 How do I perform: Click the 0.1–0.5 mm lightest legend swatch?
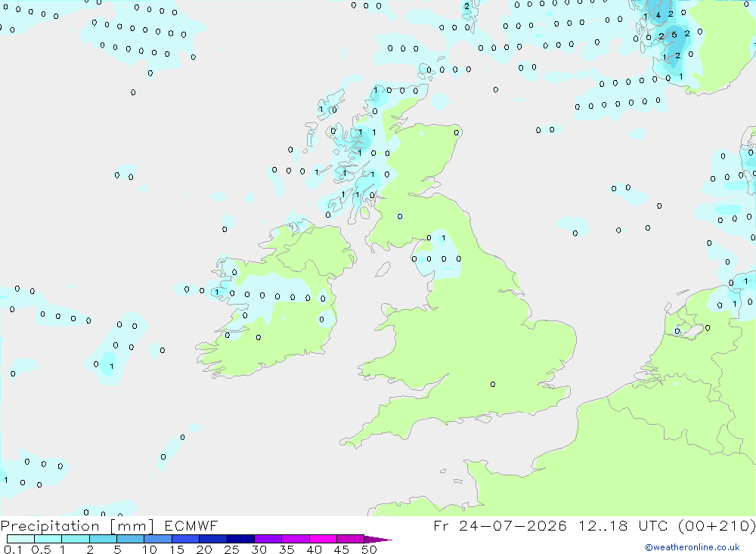tap(20, 539)
